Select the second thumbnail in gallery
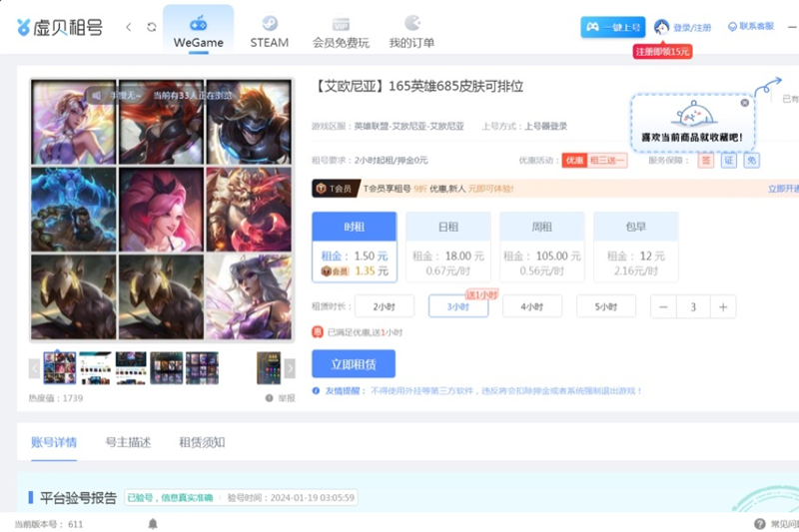The width and height of the screenshot is (799, 532). tap(95, 367)
